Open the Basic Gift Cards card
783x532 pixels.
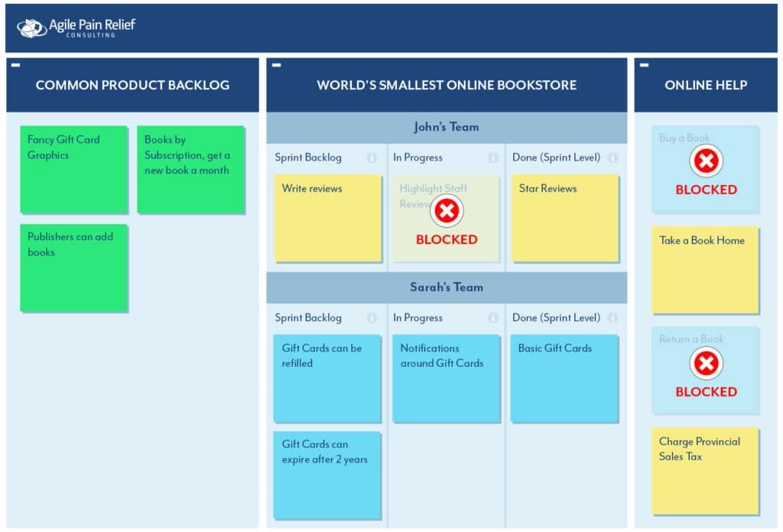click(x=564, y=378)
